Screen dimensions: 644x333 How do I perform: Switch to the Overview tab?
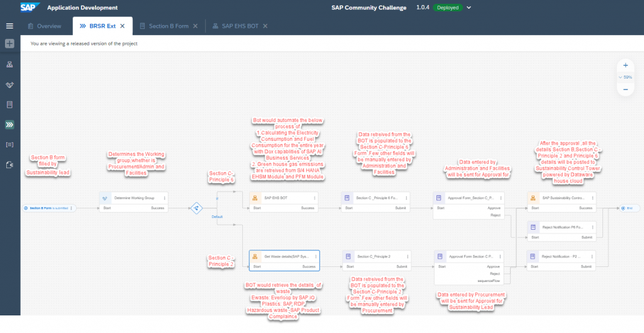45,26
